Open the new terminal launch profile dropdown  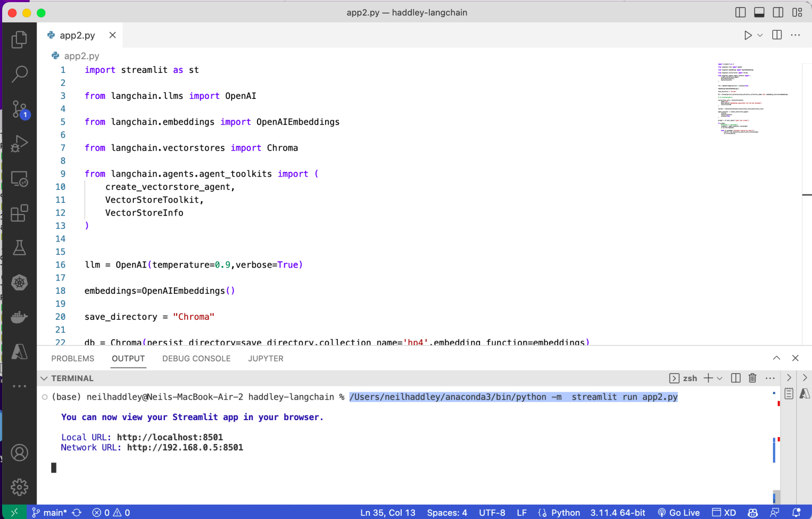pos(719,378)
